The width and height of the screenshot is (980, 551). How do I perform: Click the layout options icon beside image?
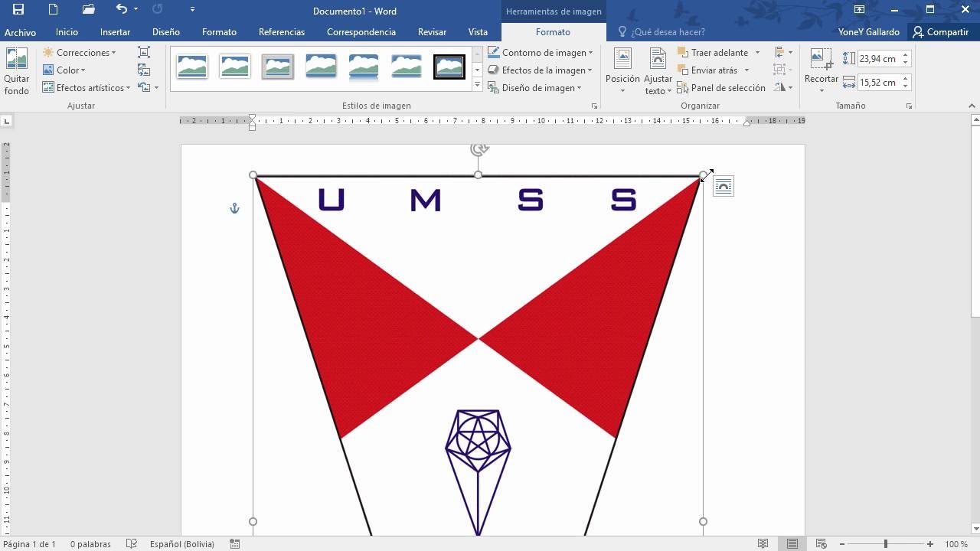pos(724,186)
